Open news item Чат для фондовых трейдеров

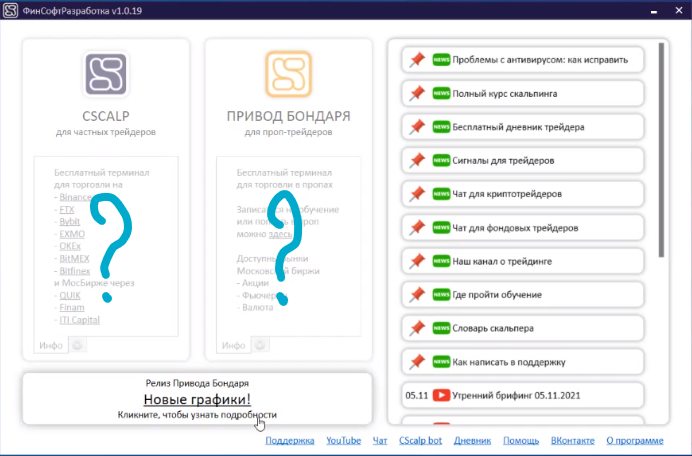click(x=523, y=228)
